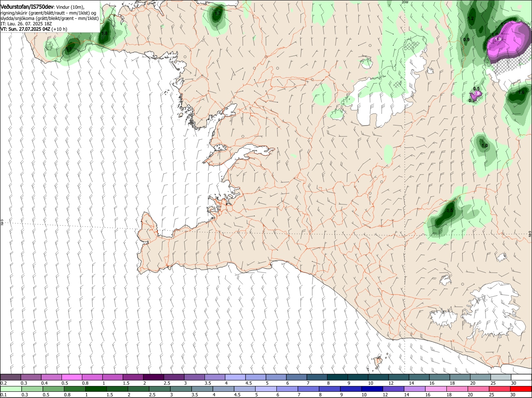Select lower rain scale swatch between 5 and 6
The image size is (532, 398).
[267, 389]
